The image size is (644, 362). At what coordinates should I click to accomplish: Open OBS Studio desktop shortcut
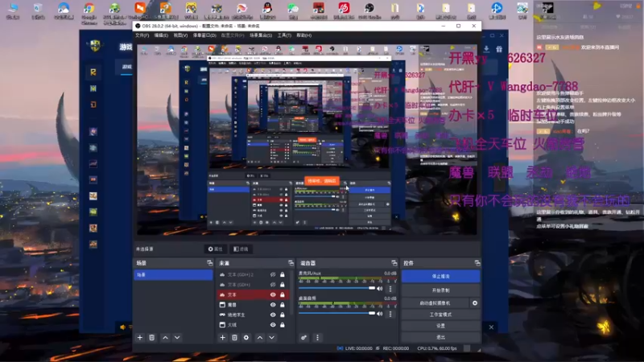pyautogui.click(x=369, y=11)
